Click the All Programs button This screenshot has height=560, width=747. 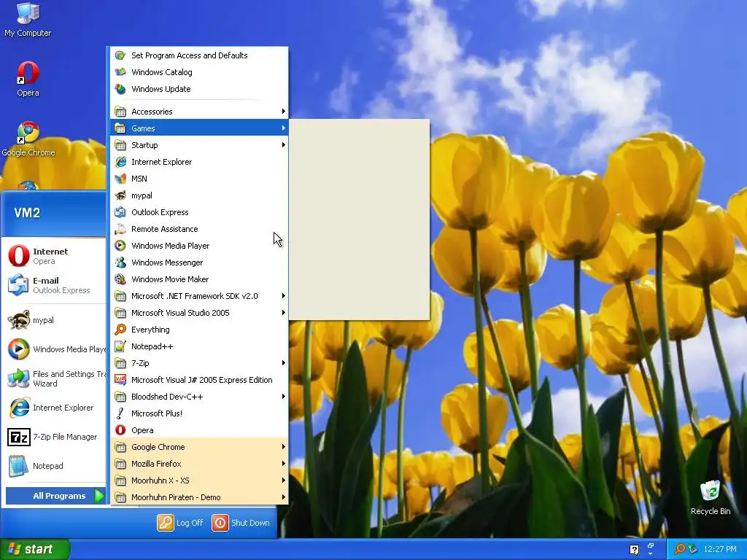(55, 496)
